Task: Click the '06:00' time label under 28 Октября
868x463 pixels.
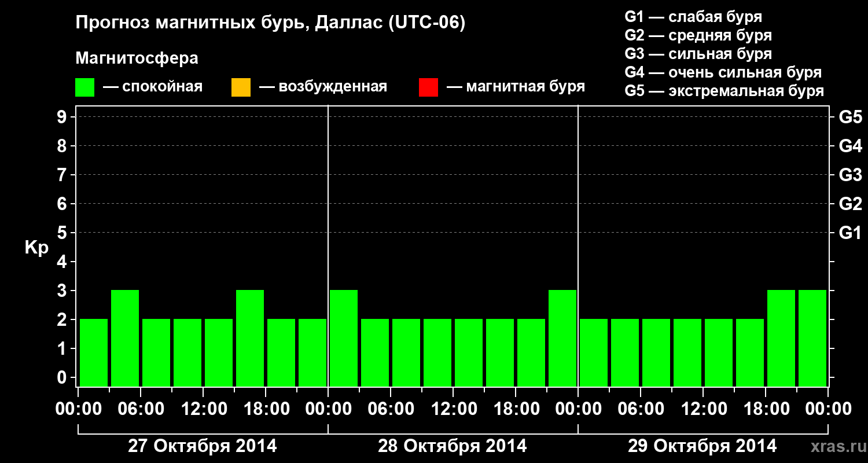Action: (391, 409)
